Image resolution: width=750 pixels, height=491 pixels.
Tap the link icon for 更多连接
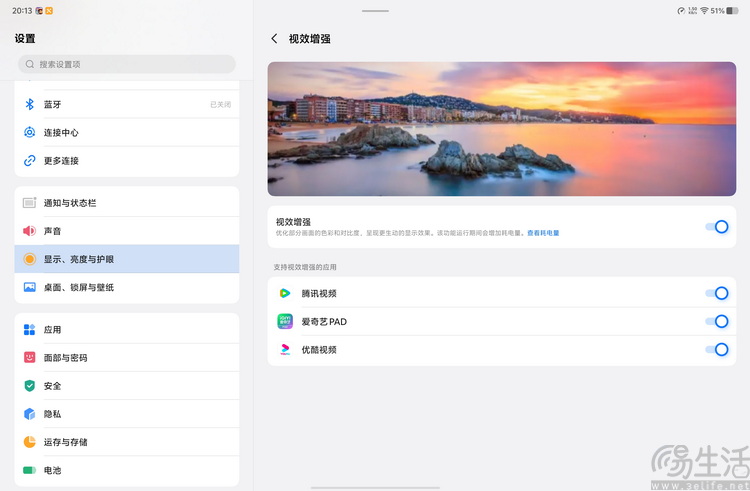coord(30,161)
